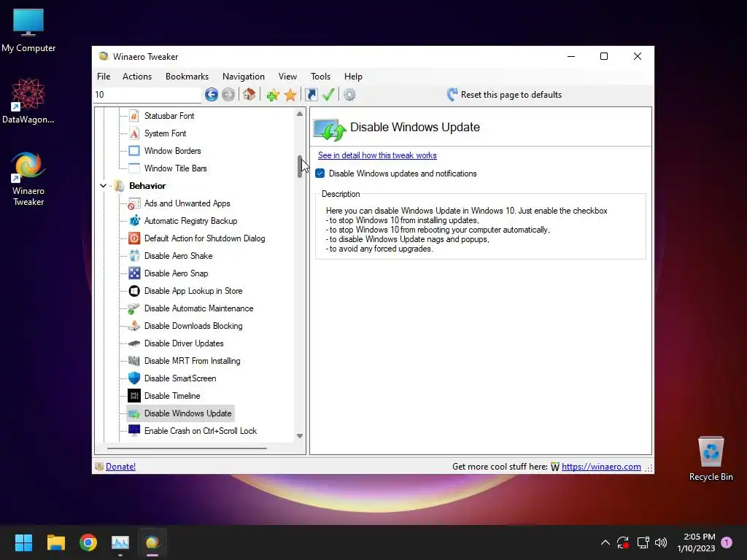The image size is (747, 560).
Task: Open settings via the gear icon
Action: click(349, 95)
